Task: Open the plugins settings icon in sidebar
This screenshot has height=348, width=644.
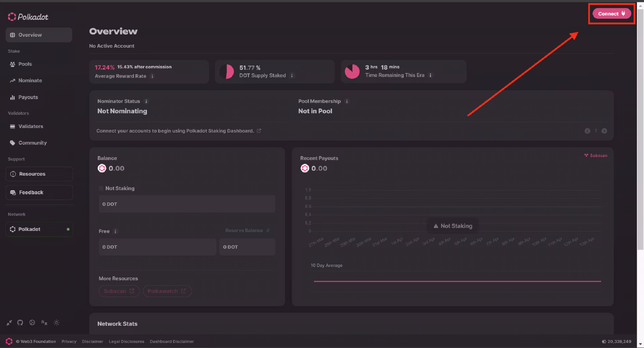Action: (x=32, y=323)
